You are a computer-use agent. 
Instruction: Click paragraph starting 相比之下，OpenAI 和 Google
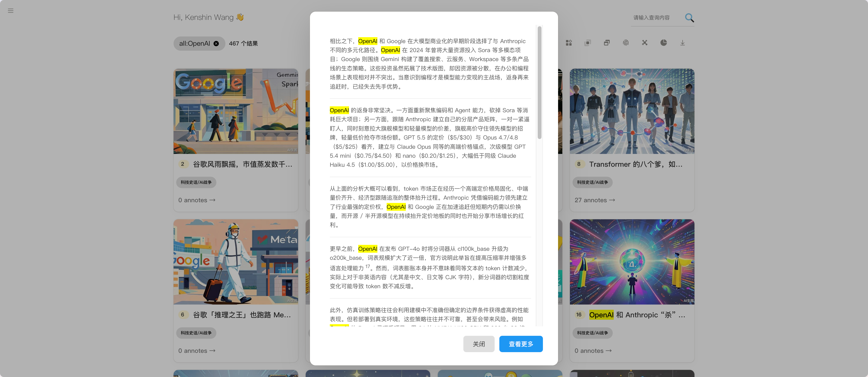point(429,64)
